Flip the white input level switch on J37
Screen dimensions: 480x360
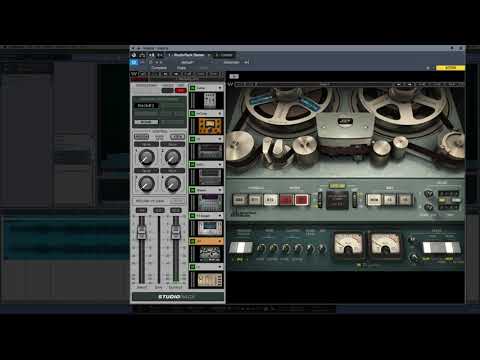pyautogui.click(x=241, y=248)
